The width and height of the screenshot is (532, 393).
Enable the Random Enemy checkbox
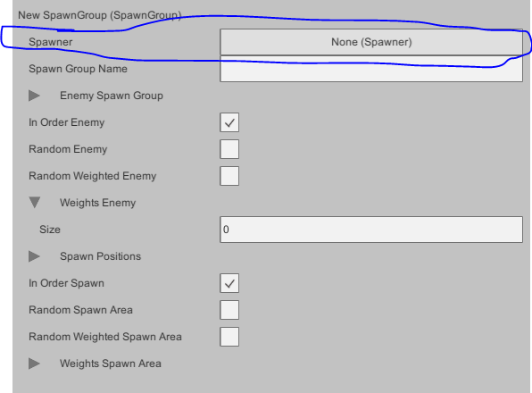pyautogui.click(x=229, y=149)
